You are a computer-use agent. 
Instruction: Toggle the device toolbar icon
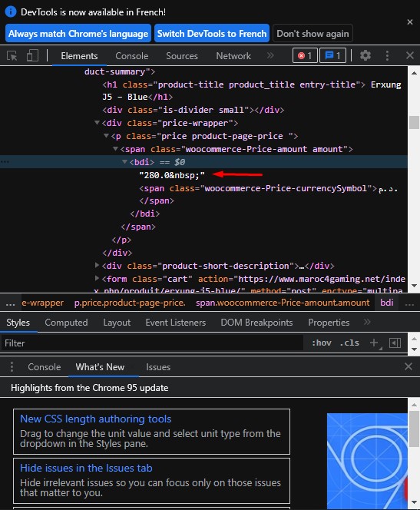(32, 55)
